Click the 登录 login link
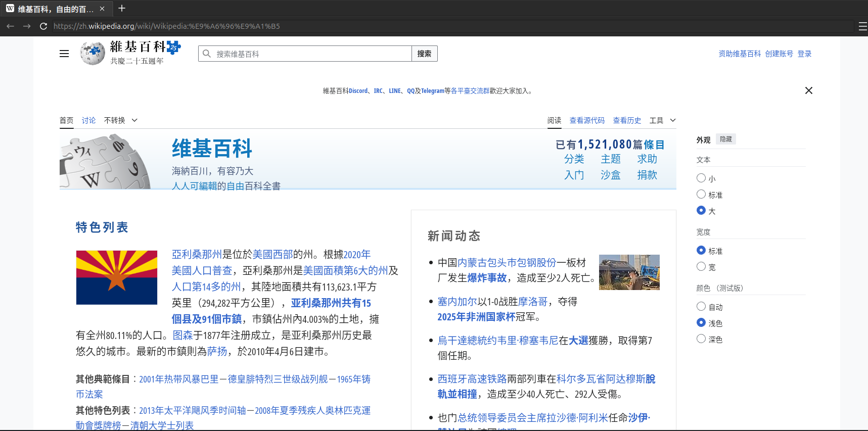The image size is (868, 431). pyautogui.click(x=804, y=54)
